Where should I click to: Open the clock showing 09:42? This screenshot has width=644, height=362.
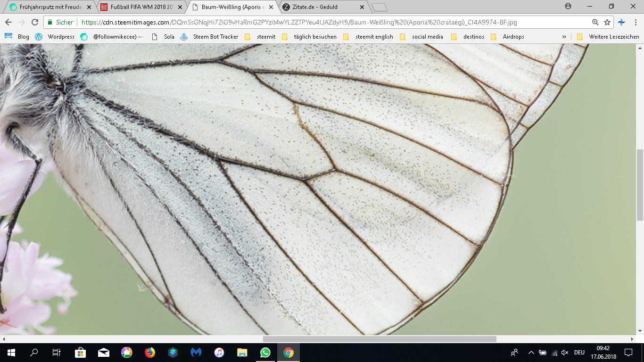(x=603, y=353)
